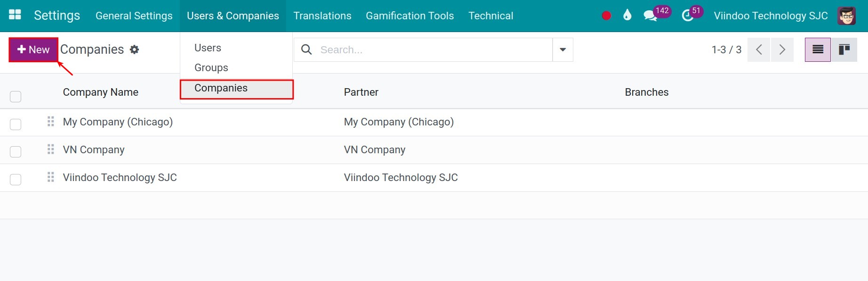The width and height of the screenshot is (868, 281).
Task: Grab drag handle for Viindoo Technology SJC
Action: point(51,177)
